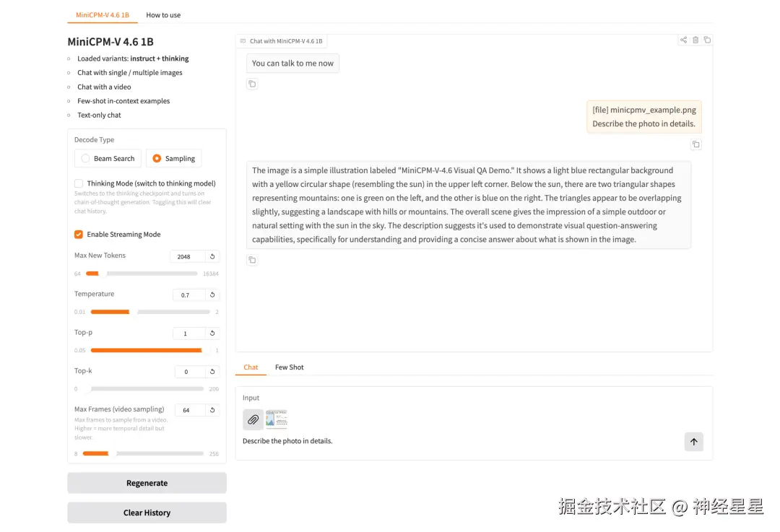Share the chat conversation
Viewport: 780px width, 532px height.
tap(683, 40)
